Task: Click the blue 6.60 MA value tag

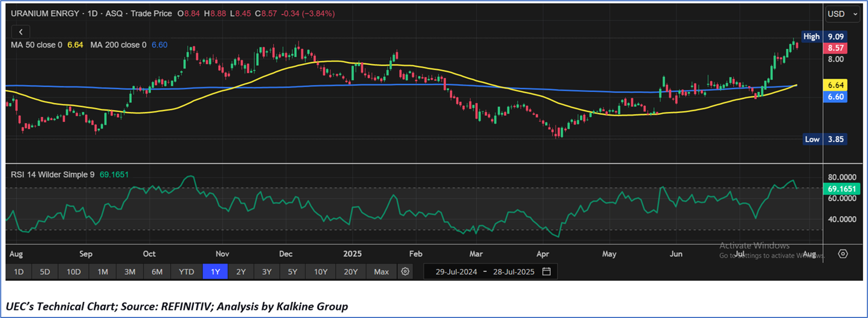Action: tap(836, 97)
